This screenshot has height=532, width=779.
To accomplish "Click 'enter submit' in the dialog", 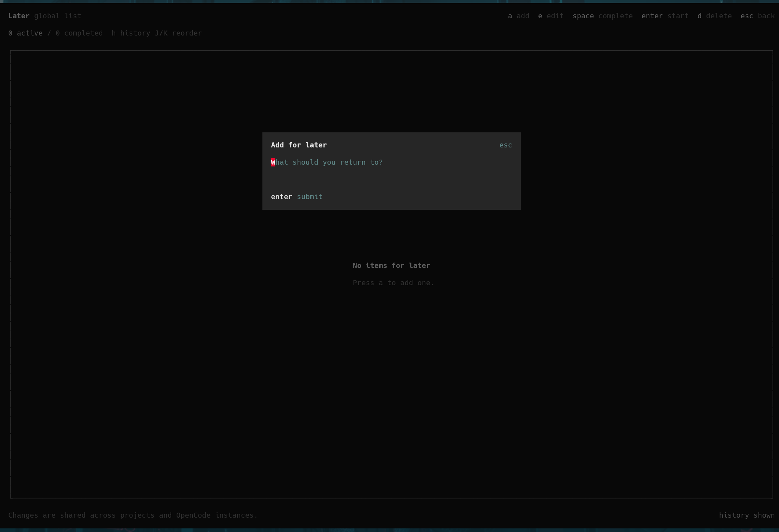I will [297, 197].
